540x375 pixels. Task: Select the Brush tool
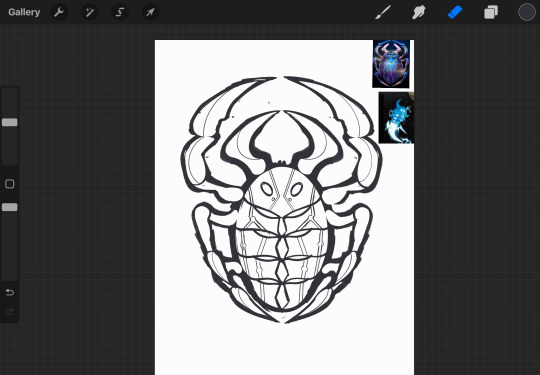[383, 12]
